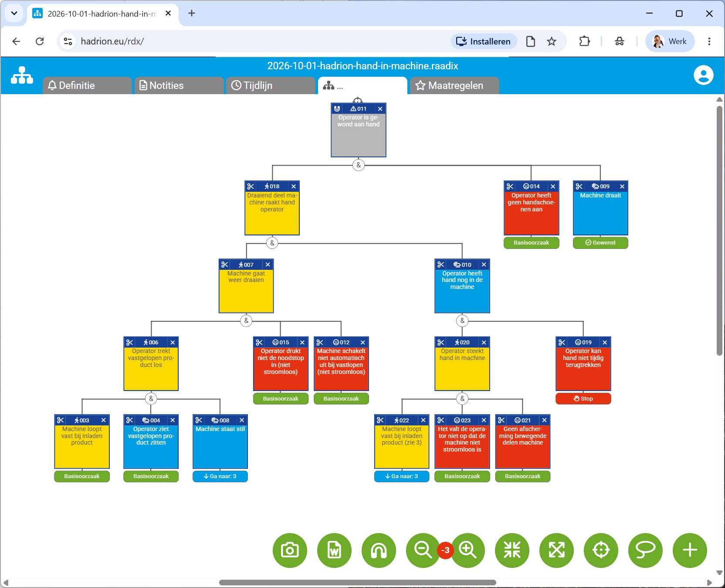Cut node 010 with its scissors icon
Screen dimensions: 725x588
(x=440, y=265)
